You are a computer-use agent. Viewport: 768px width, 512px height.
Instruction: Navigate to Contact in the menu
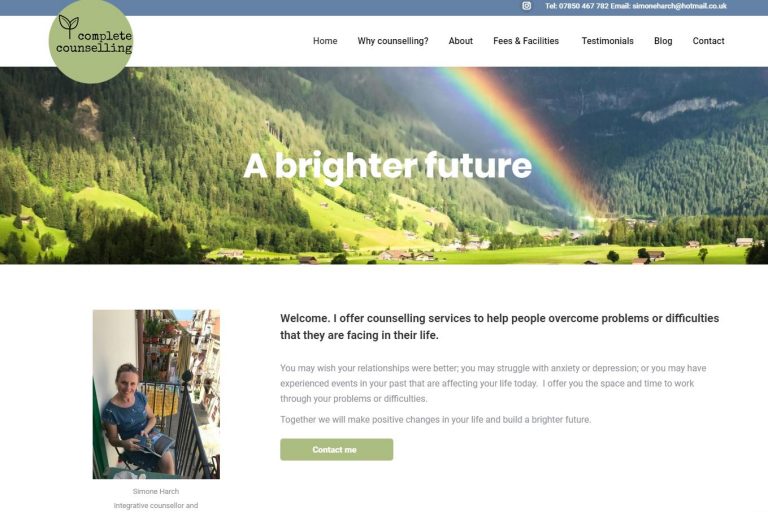[708, 41]
